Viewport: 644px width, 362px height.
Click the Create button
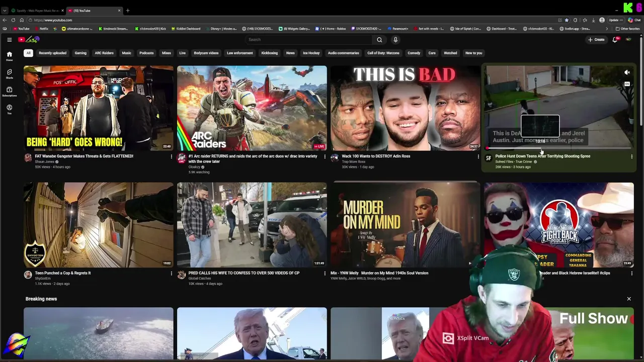click(596, 40)
